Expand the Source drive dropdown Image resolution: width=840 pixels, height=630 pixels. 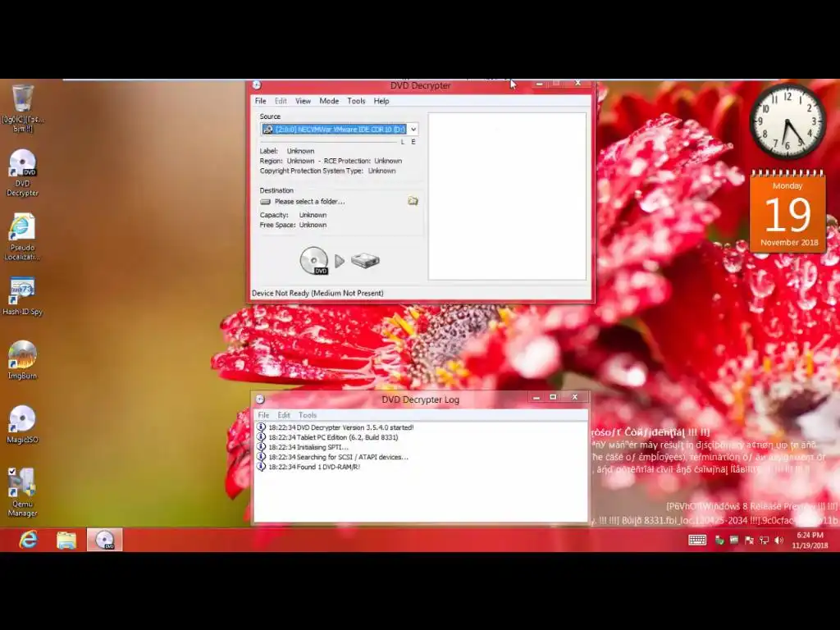(413, 129)
